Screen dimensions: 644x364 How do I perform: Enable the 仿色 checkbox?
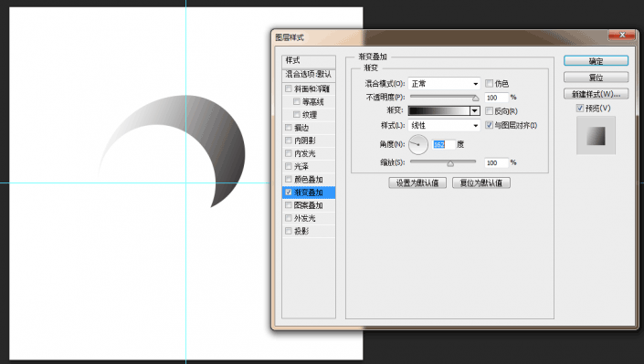click(489, 83)
